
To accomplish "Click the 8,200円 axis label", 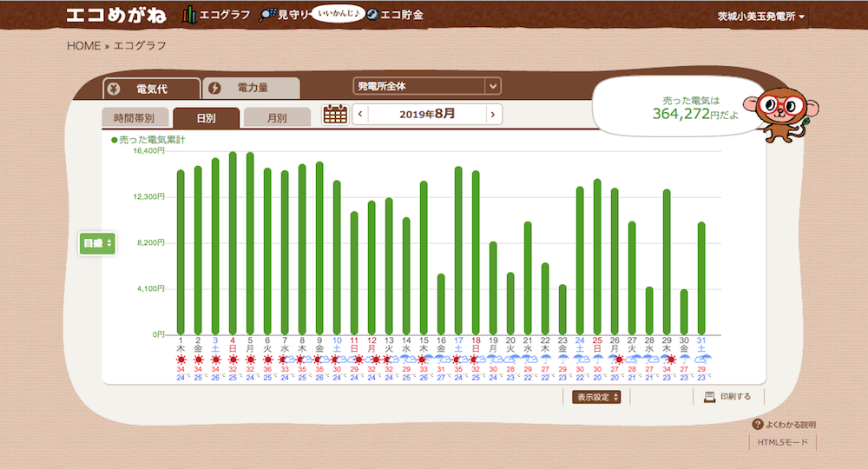I will [x=150, y=242].
